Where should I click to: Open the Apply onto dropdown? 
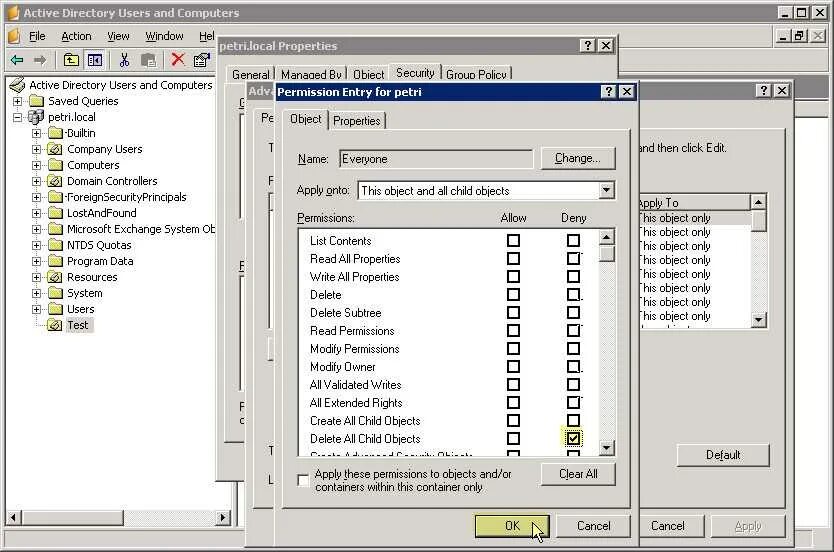click(x=606, y=190)
